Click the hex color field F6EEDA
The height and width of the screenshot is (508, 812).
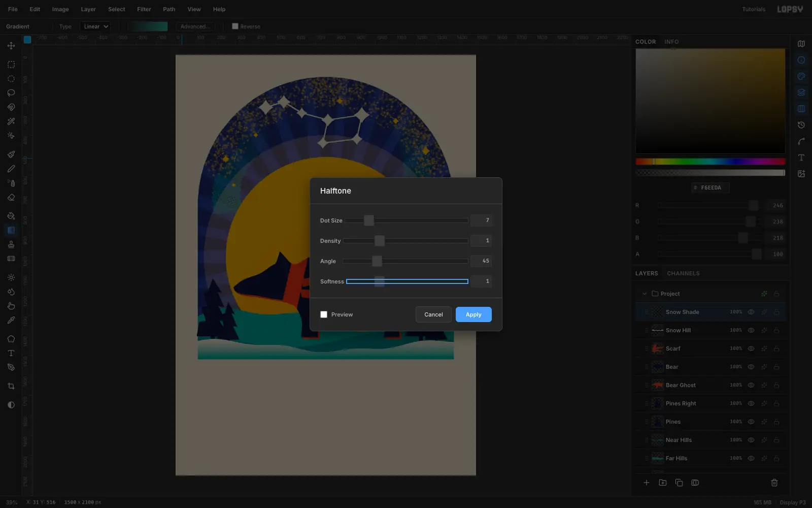(710, 187)
